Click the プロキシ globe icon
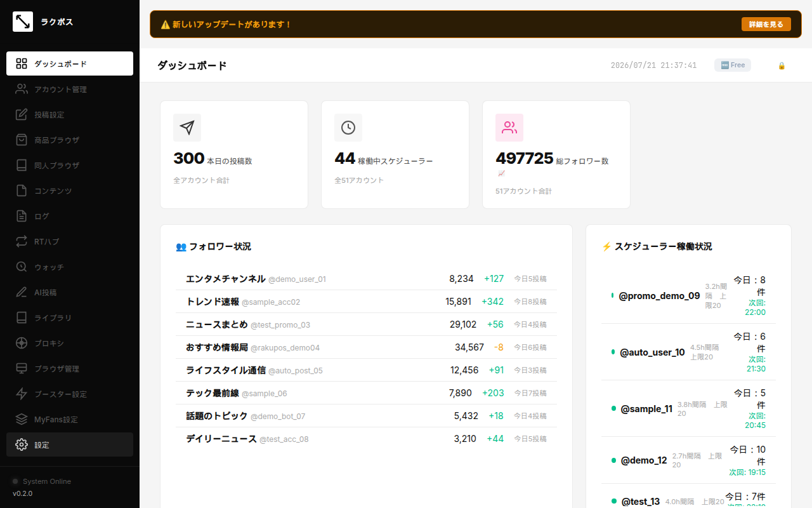812x508 pixels. pos(22,343)
